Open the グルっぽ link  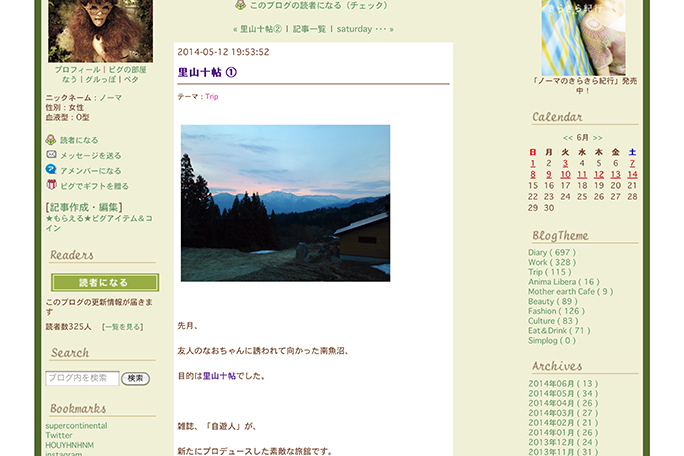tap(100, 79)
